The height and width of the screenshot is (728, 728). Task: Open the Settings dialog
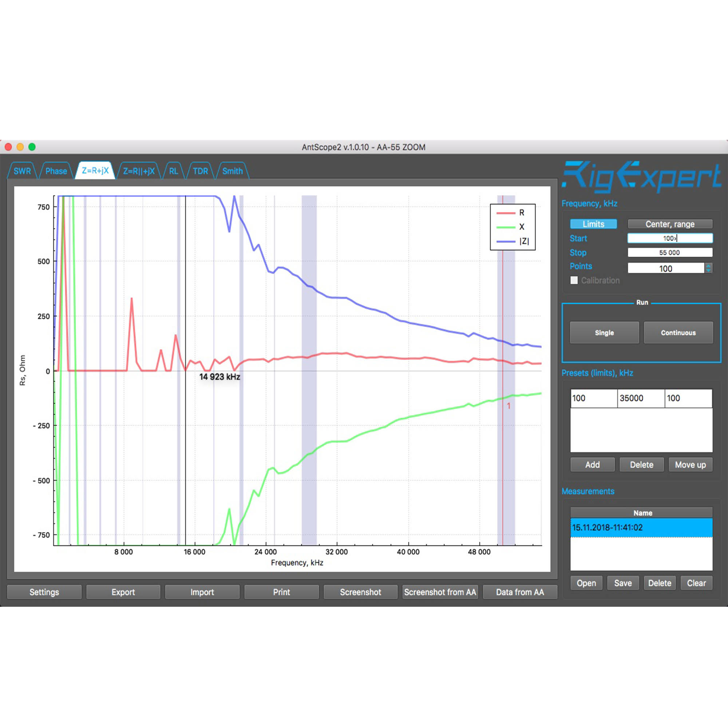(x=44, y=592)
